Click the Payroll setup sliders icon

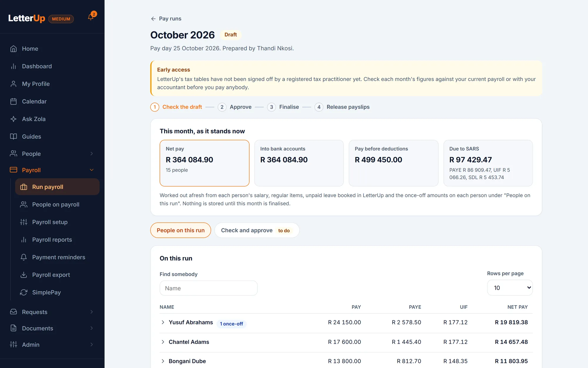tap(24, 222)
